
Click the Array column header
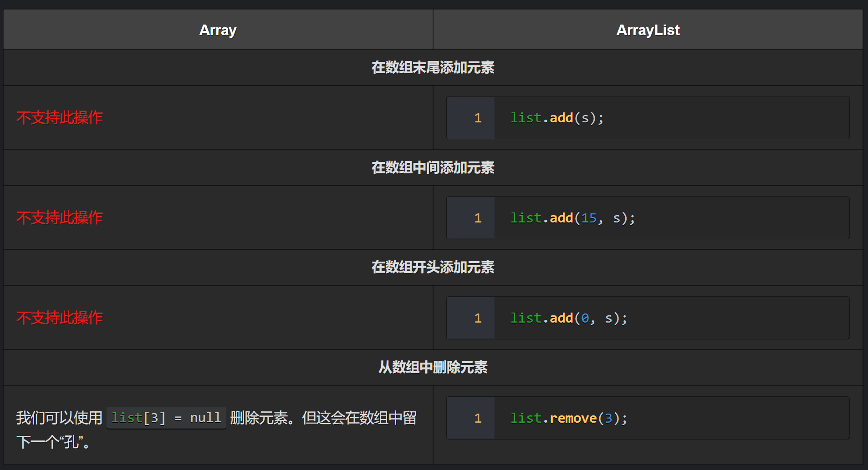coord(217,29)
